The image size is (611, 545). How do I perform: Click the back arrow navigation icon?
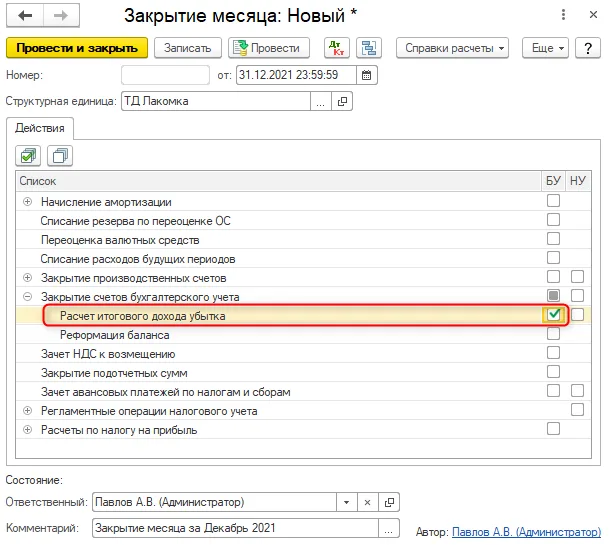coord(25,16)
